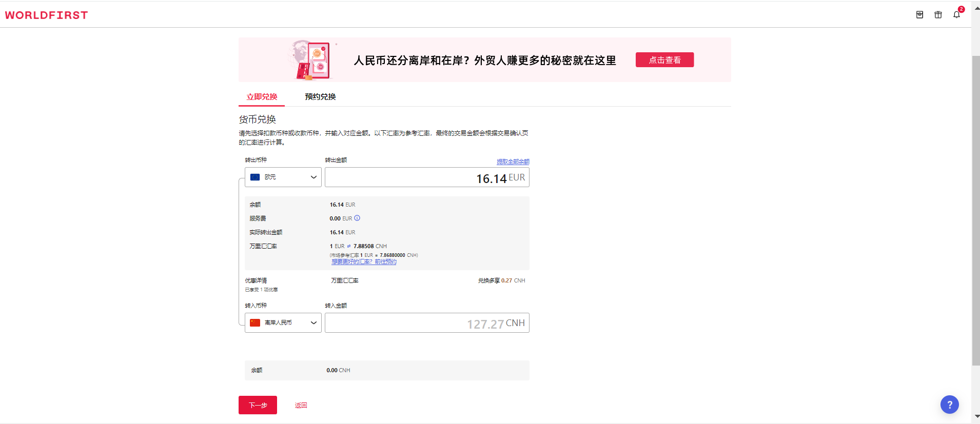
Task: Click the 0.00 EUR service fee value
Action: point(341,218)
